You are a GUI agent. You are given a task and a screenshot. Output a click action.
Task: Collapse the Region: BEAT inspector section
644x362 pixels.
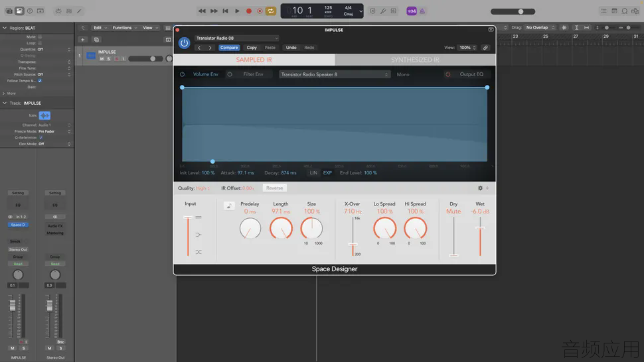5,28
